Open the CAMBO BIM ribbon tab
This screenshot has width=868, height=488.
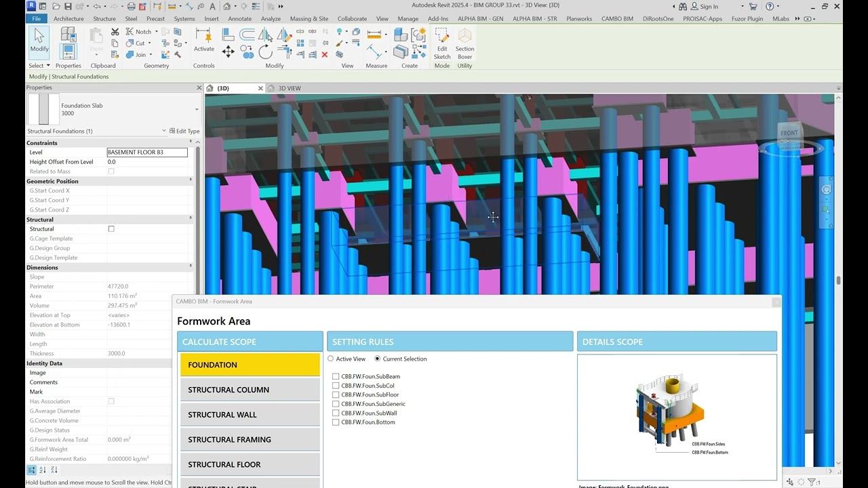pos(618,19)
